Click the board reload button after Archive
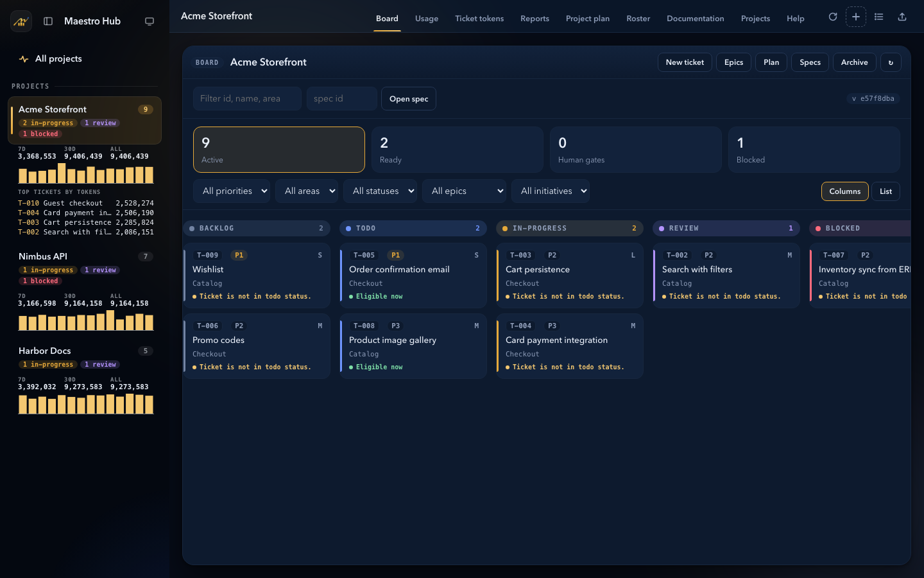The image size is (924, 578). point(891,62)
